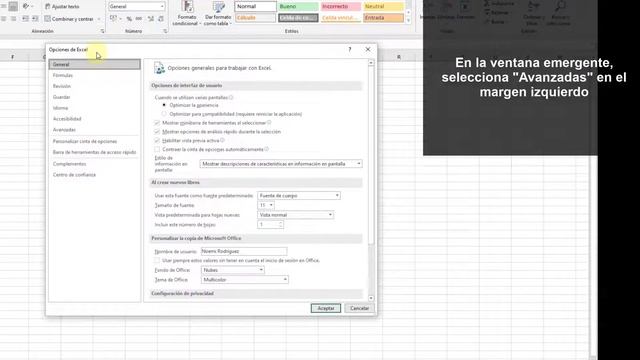This screenshot has width=640, height=360.
Task: Open the Número dialog launcher
Action: [x=165, y=31]
